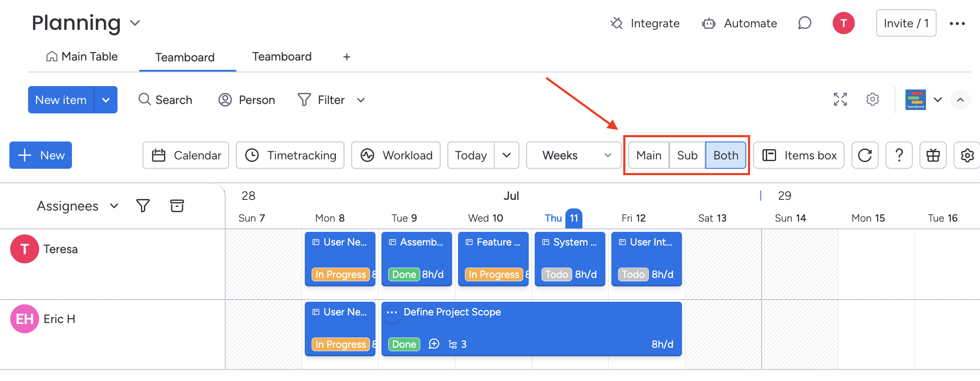This screenshot has height=381, width=980.
Task: Click the gift box icon
Action: (x=933, y=155)
